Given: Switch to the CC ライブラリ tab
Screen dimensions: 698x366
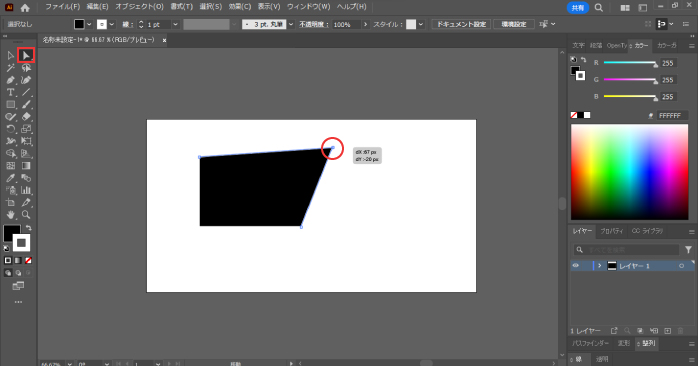Looking at the screenshot, I should coord(647,231).
